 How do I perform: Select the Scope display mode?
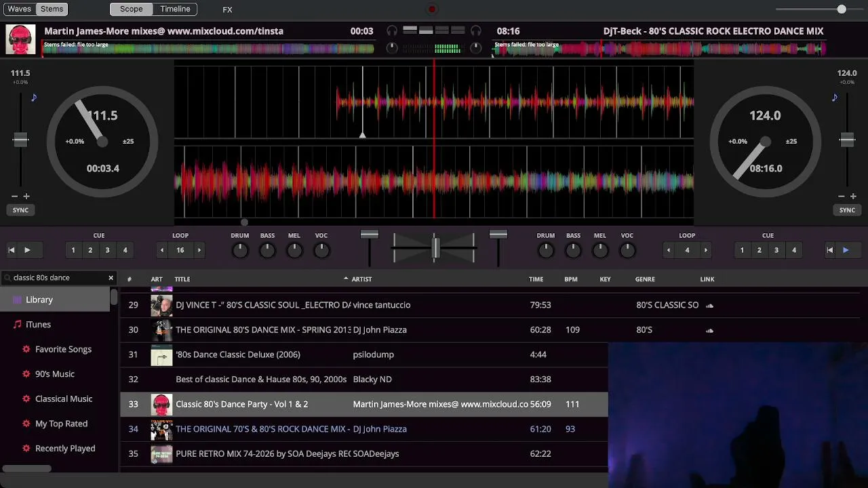[132, 9]
